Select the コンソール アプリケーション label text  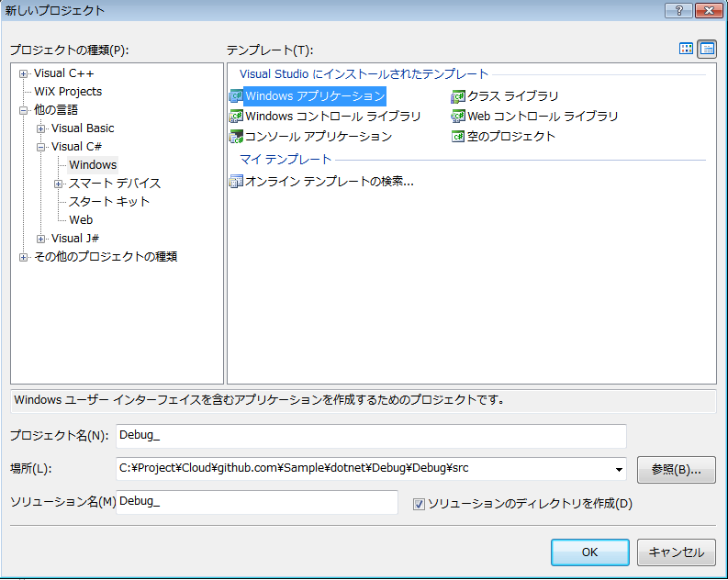point(319,137)
